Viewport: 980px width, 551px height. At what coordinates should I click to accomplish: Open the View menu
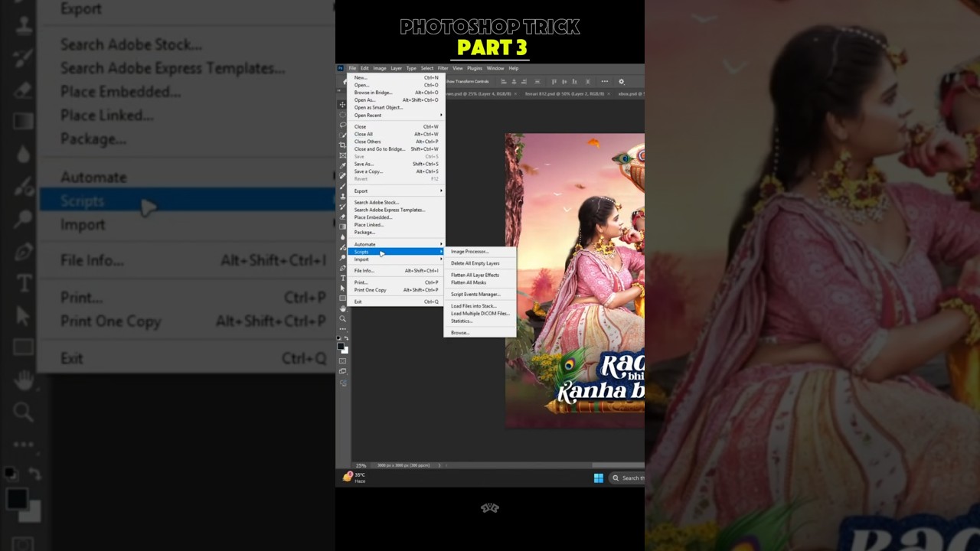458,68
